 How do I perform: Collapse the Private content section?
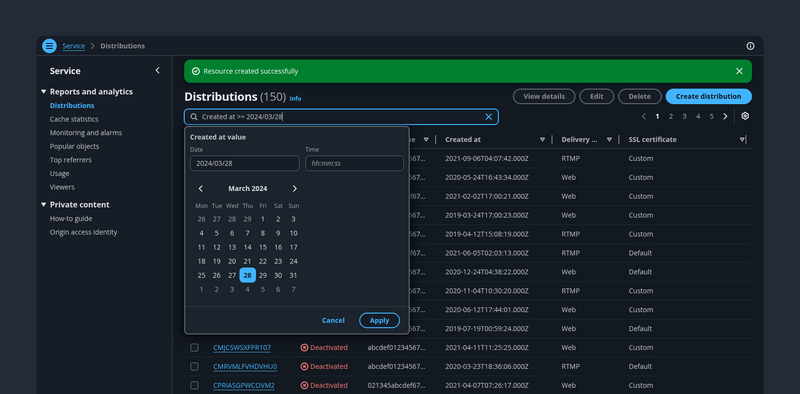43,205
